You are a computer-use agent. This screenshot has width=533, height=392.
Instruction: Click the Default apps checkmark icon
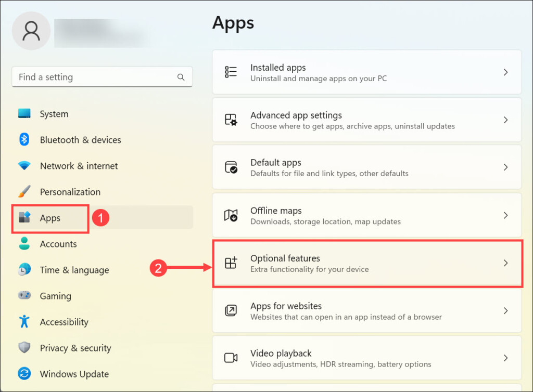tap(231, 167)
